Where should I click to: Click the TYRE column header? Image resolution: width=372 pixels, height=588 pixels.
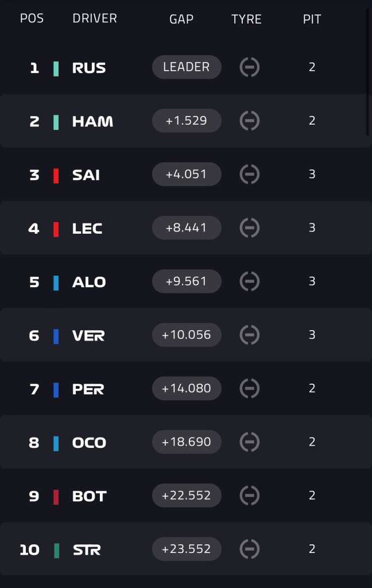246,19
